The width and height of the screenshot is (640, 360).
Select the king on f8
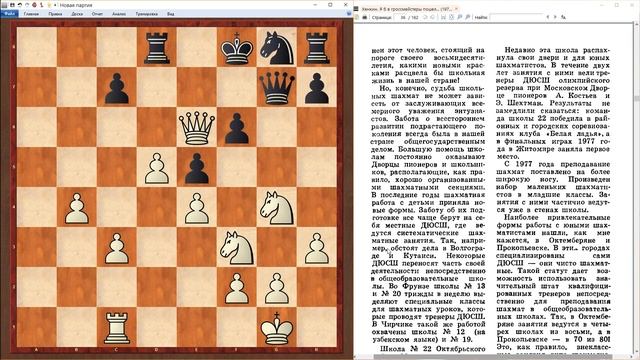(x=237, y=48)
